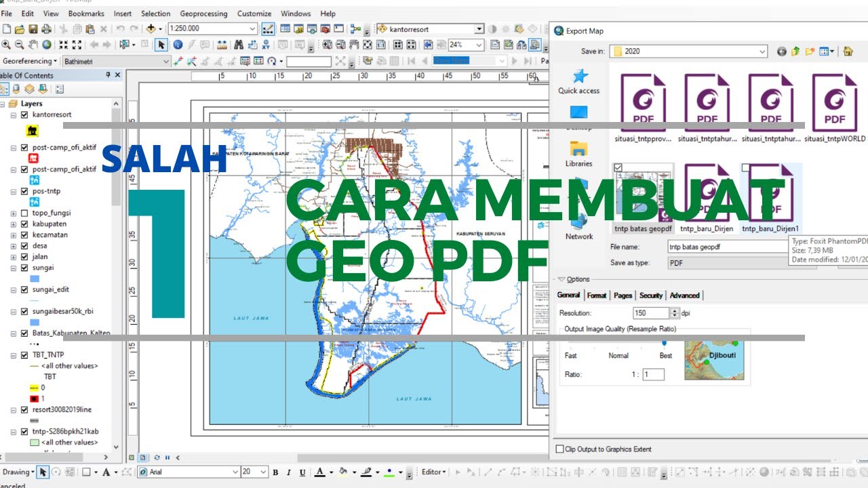Switch to the Format tab
This screenshot has width=868, height=488.
[597, 296]
